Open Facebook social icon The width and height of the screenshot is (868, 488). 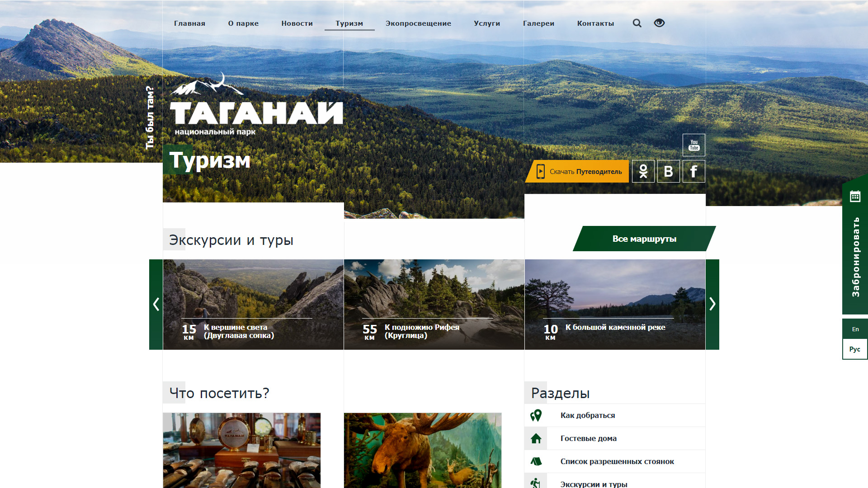click(693, 171)
